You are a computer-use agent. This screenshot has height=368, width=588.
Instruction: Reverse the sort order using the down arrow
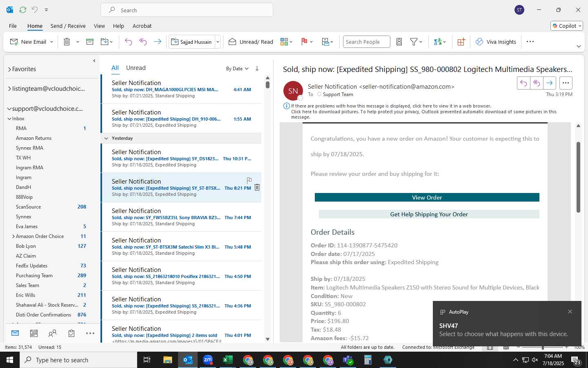tap(257, 68)
